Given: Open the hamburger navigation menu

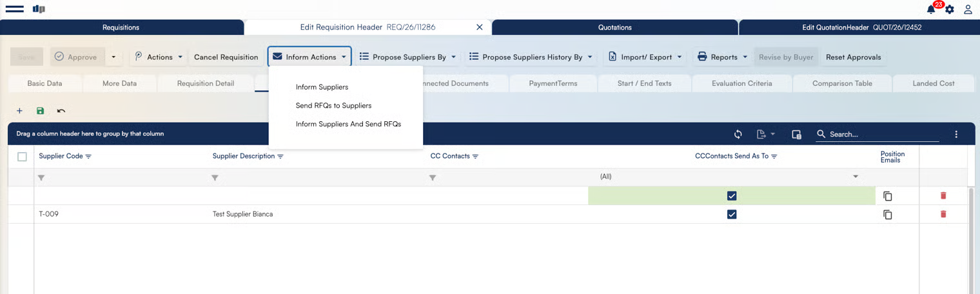Looking at the screenshot, I should [14, 9].
